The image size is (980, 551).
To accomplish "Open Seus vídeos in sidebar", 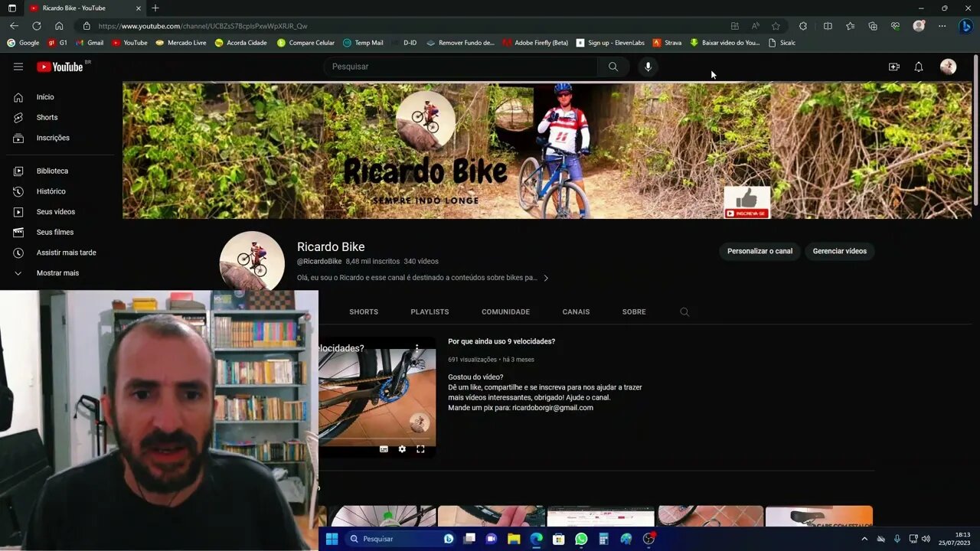I will [57, 212].
